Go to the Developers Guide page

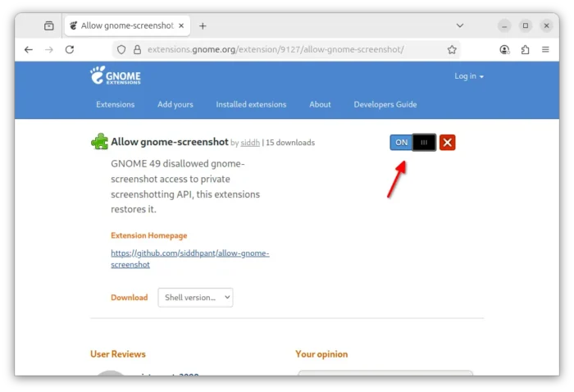[x=385, y=104]
